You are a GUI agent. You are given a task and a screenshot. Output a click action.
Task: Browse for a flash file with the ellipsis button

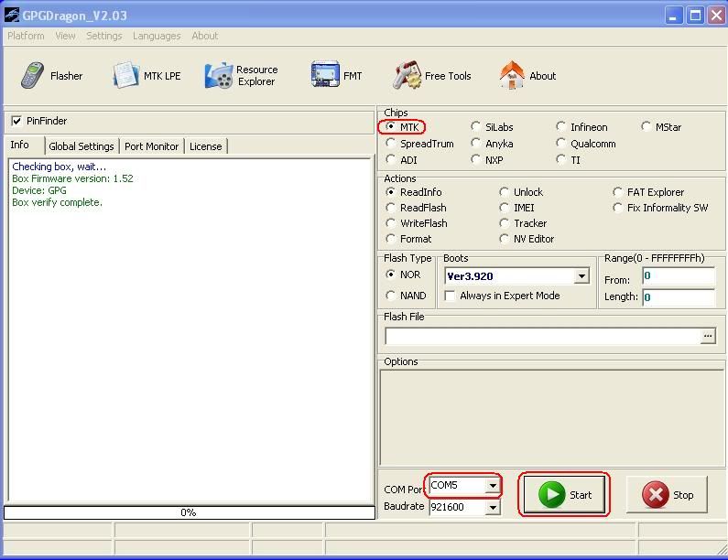click(x=708, y=337)
